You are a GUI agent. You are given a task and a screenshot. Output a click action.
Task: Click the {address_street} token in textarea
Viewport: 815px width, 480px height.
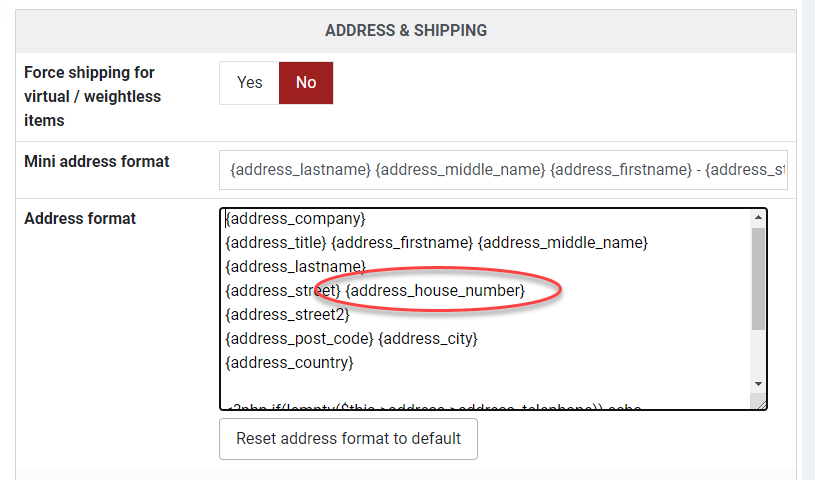(x=283, y=290)
